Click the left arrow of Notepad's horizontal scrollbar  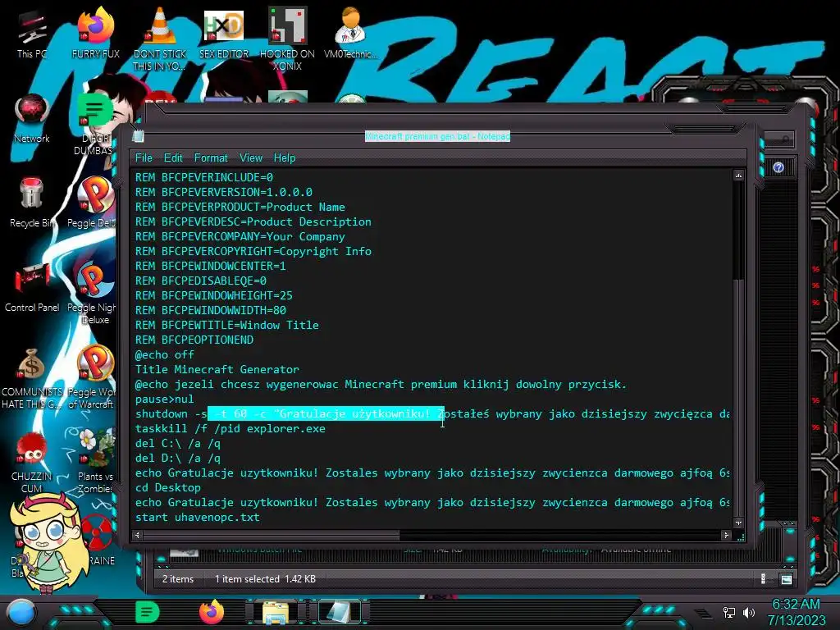137,535
